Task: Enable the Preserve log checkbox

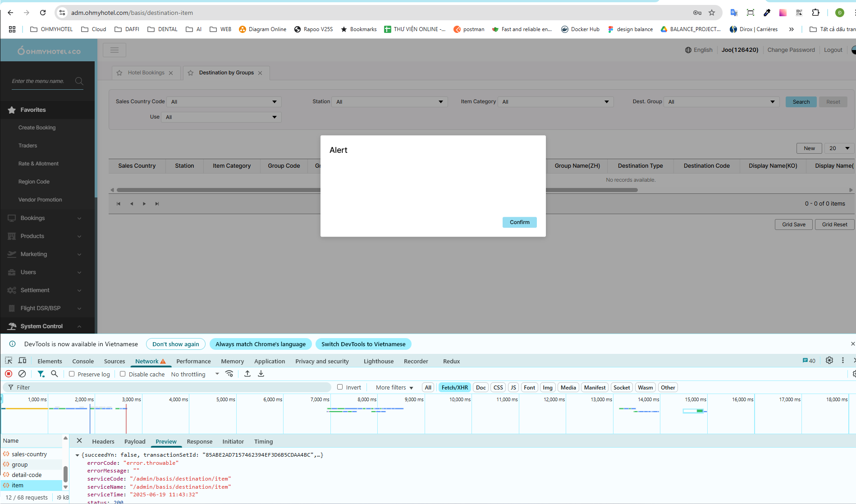Action: (x=72, y=374)
